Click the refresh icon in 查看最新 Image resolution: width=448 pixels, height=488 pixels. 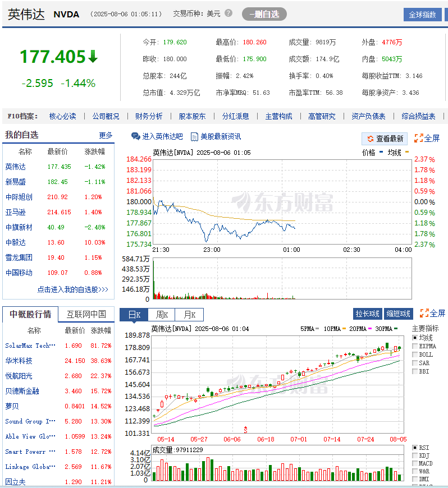370,139
